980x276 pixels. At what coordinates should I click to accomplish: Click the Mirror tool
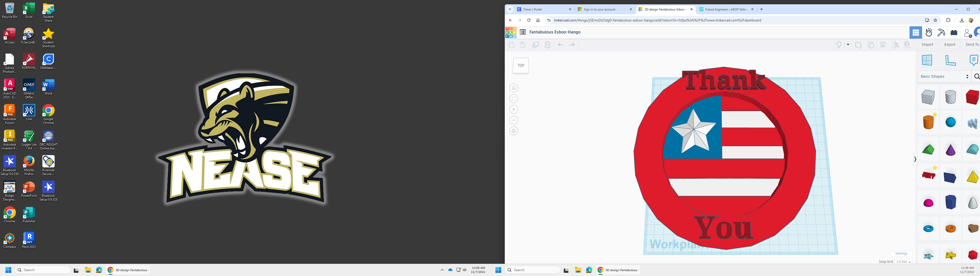point(895,45)
